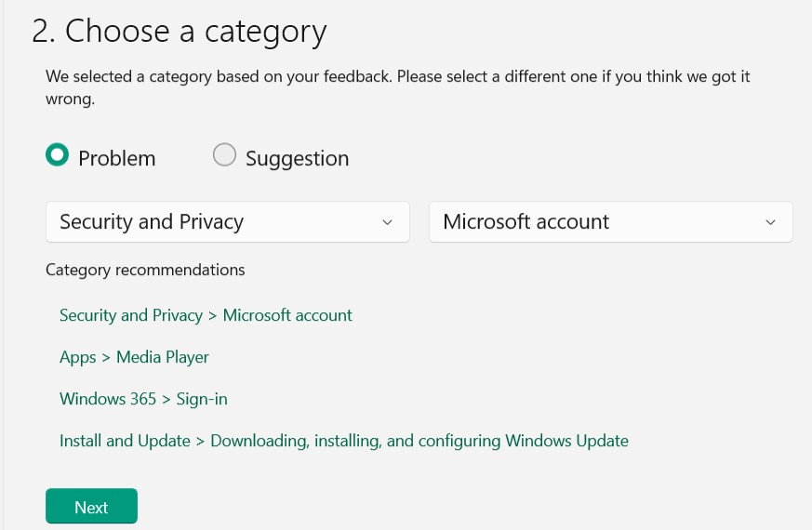812x530 pixels.
Task: Choose the Apps > Media Player recommendation
Action: pos(134,357)
